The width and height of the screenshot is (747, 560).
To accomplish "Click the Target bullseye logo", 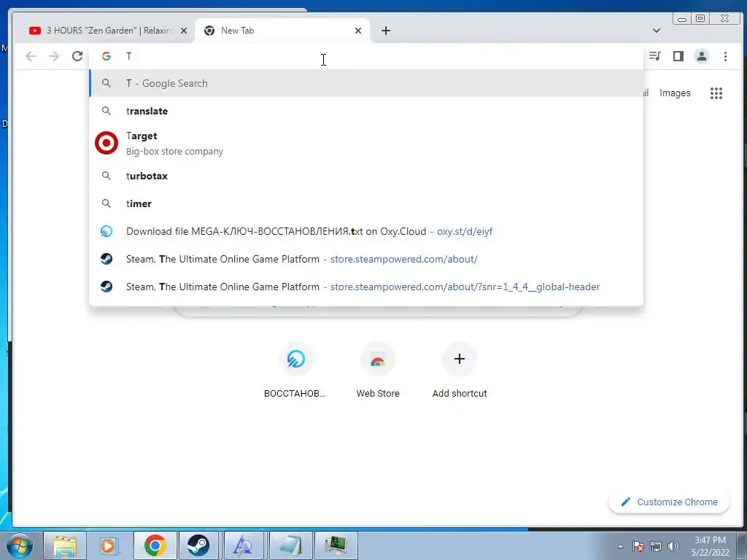I will pyautogui.click(x=107, y=143).
